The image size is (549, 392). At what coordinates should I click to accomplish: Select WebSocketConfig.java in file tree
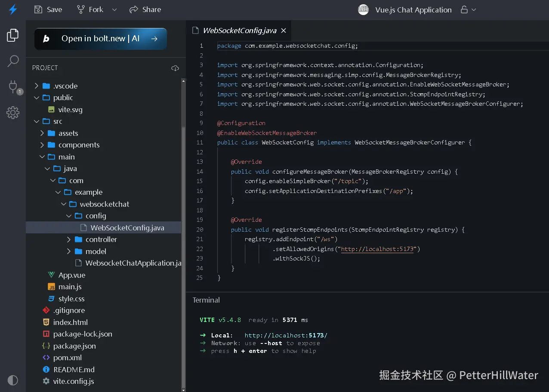(103, 228)
